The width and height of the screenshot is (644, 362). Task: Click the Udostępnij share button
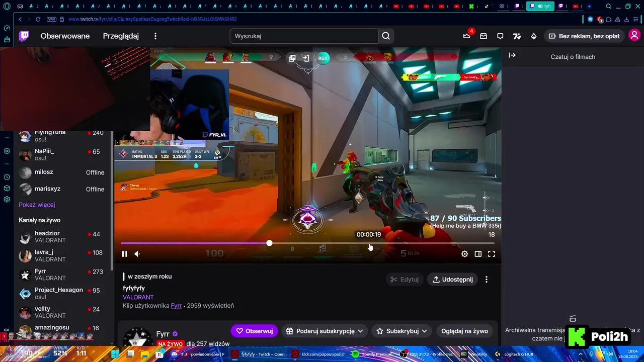tap(453, 280)
